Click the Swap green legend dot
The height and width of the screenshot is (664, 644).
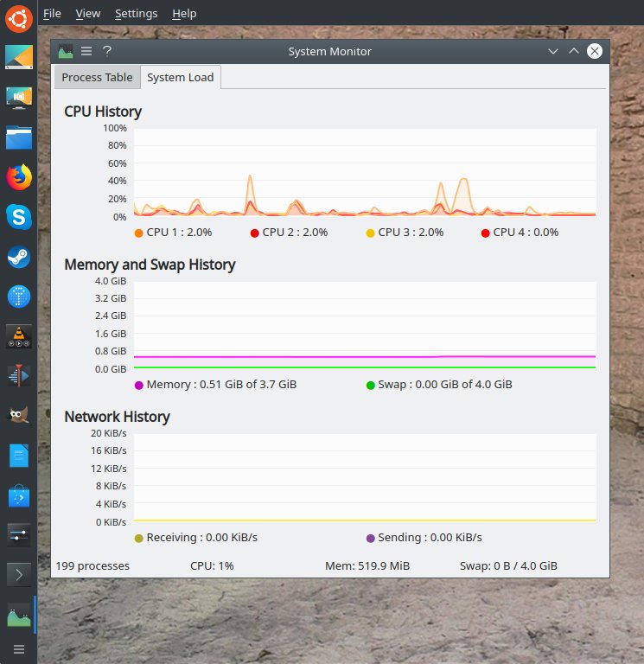pos(370,386)
